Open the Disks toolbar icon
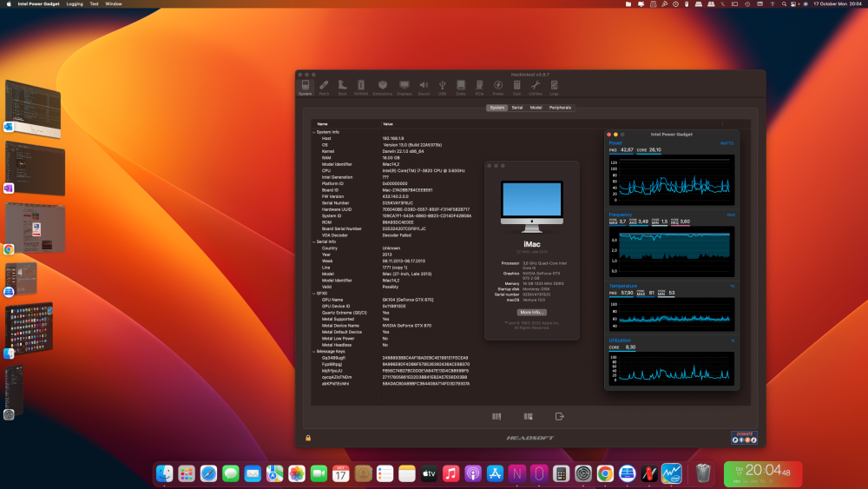The width and height of the screenshot is (868, 489). [461, 88]
